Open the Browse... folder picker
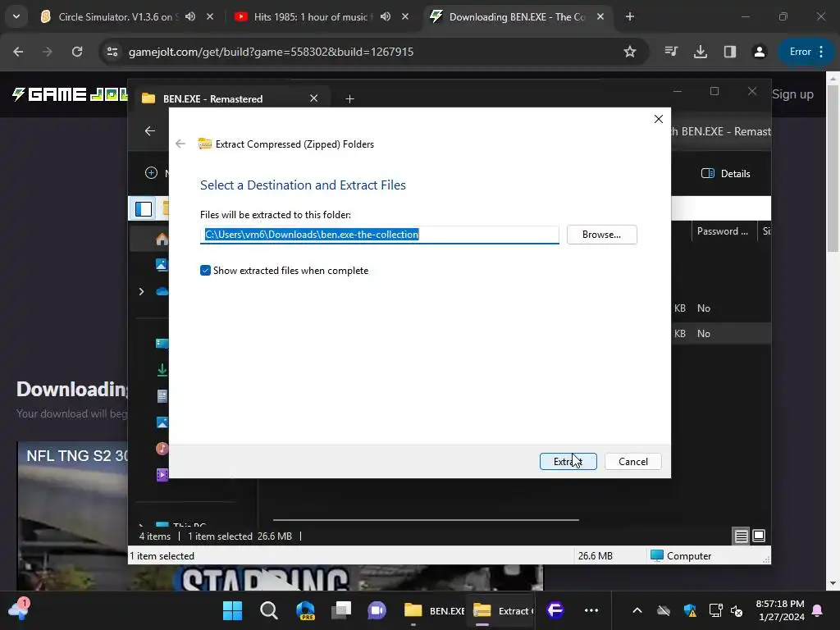Viewport: 840px width, 630px height. (x=601, y=235)
